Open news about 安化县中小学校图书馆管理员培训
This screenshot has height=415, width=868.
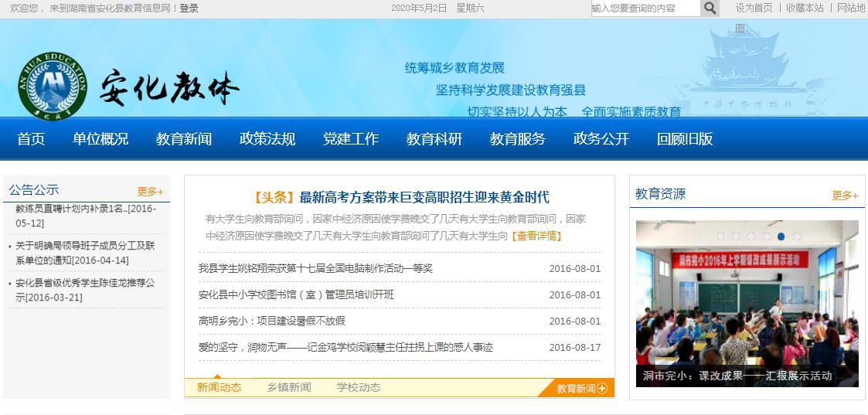click(x=296, y=295)
